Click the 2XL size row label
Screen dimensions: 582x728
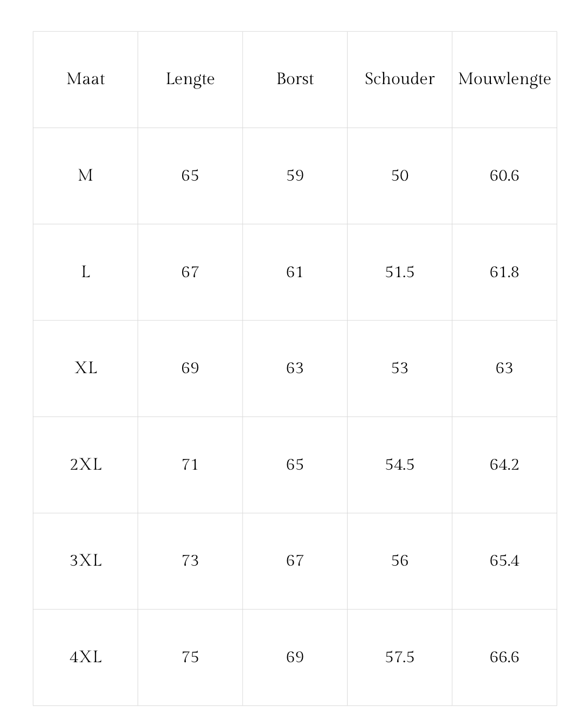click(86, 464)
